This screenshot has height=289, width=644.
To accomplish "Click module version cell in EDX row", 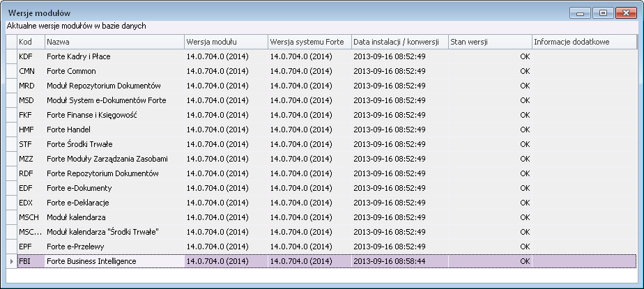I will pos(227,203).
